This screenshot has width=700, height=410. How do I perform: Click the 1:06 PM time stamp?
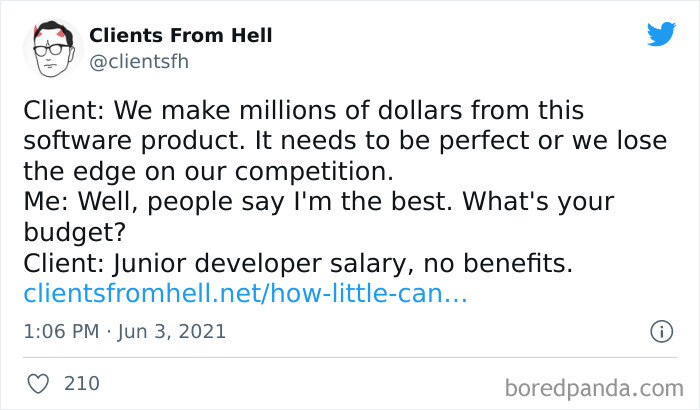[63, 330]
